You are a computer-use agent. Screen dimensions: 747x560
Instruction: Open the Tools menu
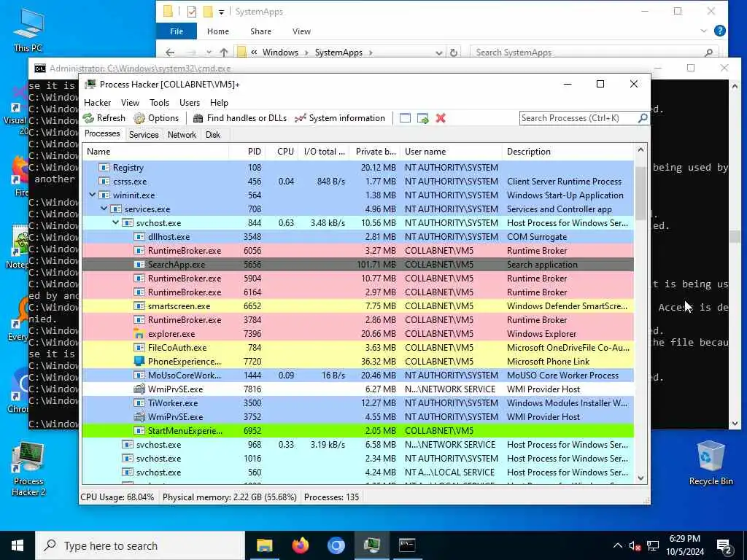(159, 102)
